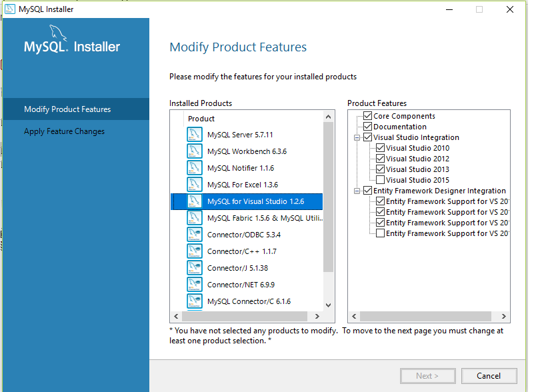546x392 pixels.
Task: Collapse the Visual Studio Integration tree node
Action: (x=357, y=137)
